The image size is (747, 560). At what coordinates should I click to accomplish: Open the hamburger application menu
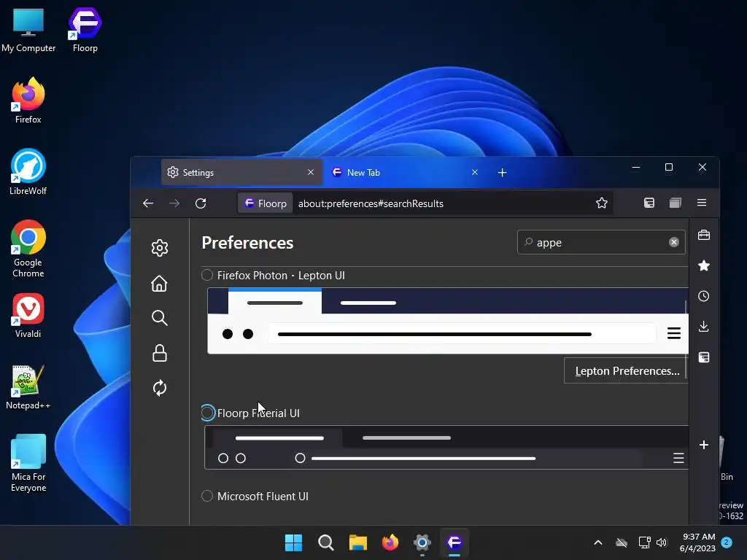(702, 203)
